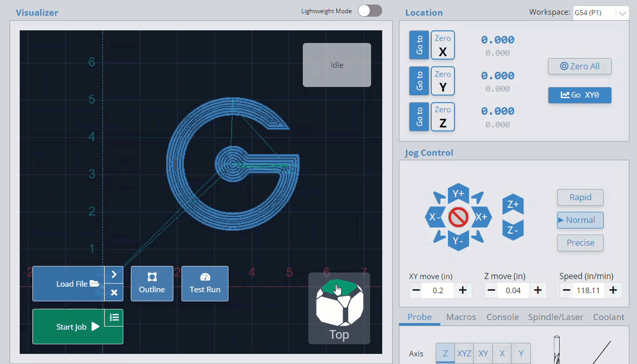Click the Zero All button
The width and height of the screenshot is (637, 364).
tap(580, 66)
